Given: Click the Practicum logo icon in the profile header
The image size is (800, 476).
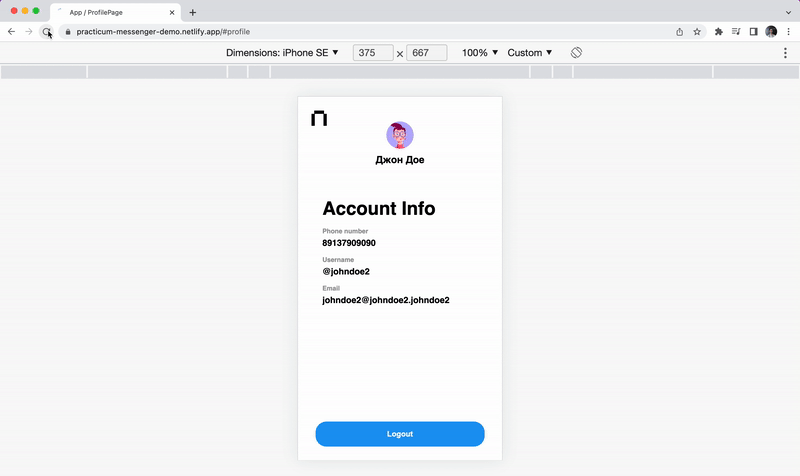Looking at the screenshot, I should point(319,119).
